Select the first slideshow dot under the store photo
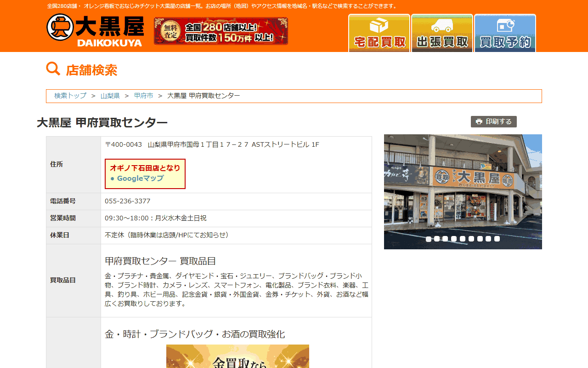588x368 pixels. pyautogui.click(x=429, y=239)
